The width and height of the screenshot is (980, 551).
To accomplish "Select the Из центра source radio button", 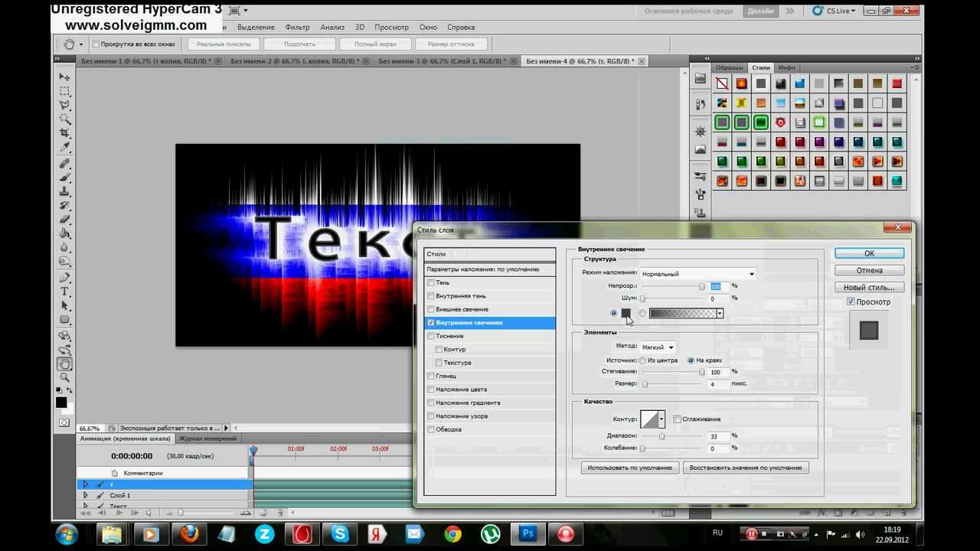I will pos(642,360).
